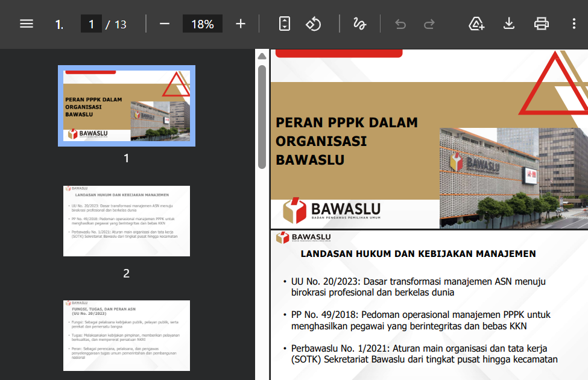
Task: Click the undo arrow icon
Action: click(x=400, y=24)
